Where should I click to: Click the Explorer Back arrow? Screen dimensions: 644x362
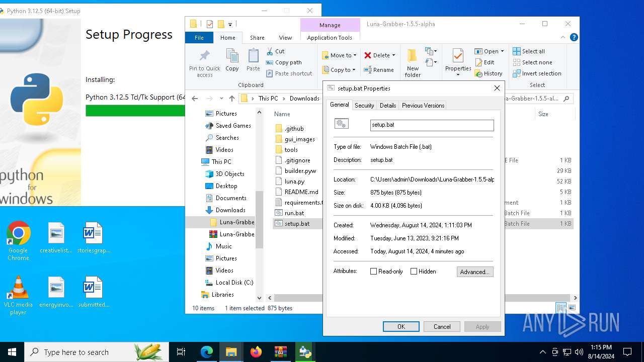pyautogui.click(x=195, y=99)
